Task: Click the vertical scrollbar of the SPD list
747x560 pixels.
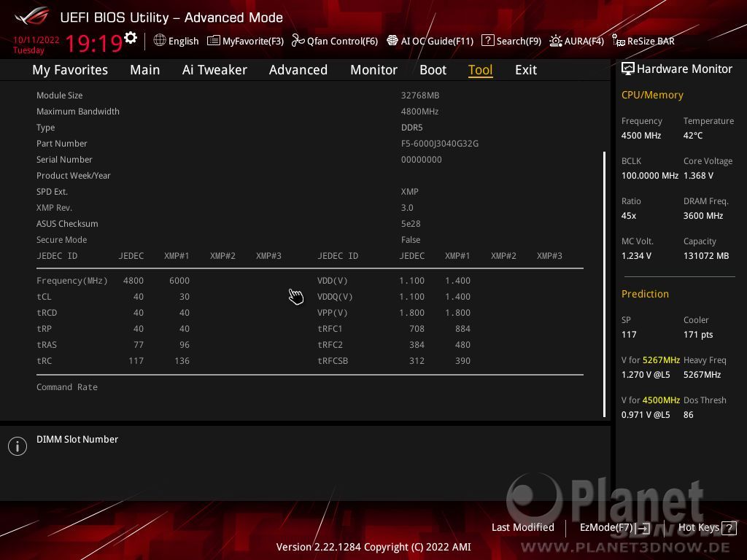Action: pyautogui.click(x=605, y=284)
